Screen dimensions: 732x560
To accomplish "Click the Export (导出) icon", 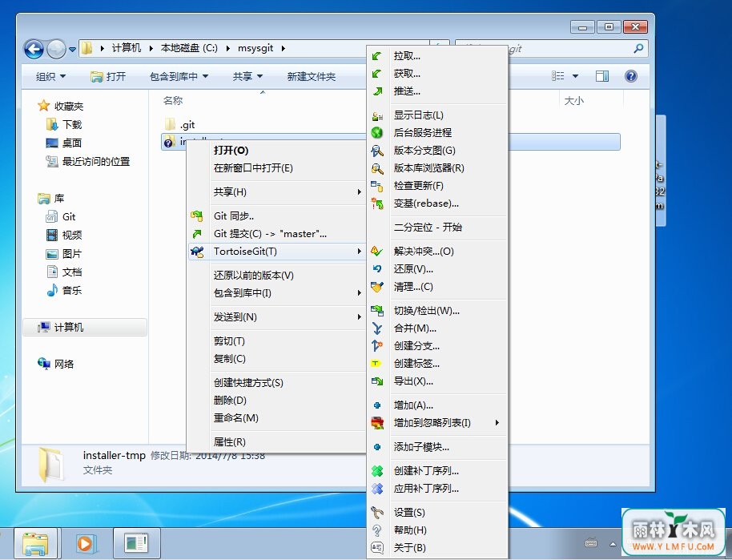I will (x=376, y=381).
